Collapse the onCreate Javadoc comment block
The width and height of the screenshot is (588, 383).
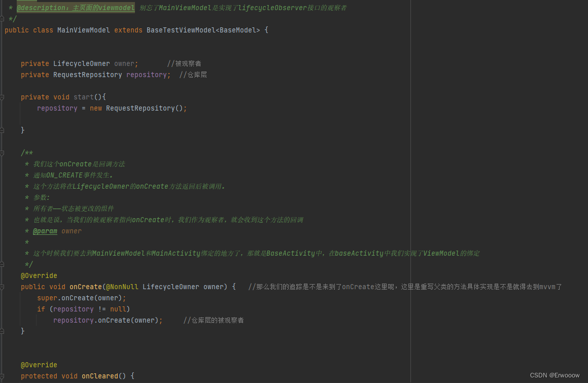[3, 154]
